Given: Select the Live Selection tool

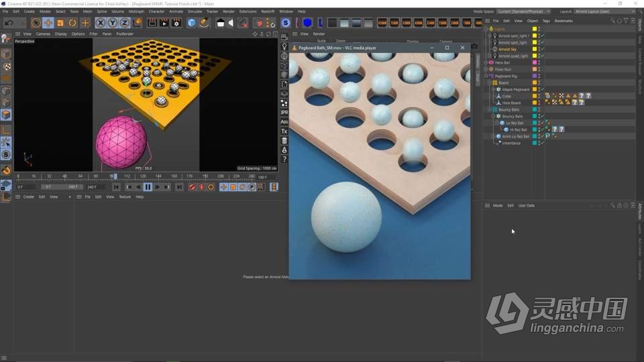Looking at the screenshot, I should click(36, 23).
